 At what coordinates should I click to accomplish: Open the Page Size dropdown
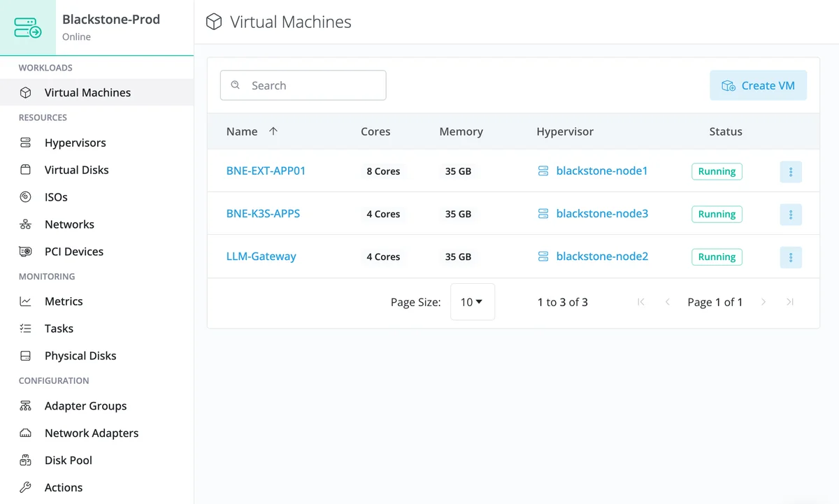(473, 302)
